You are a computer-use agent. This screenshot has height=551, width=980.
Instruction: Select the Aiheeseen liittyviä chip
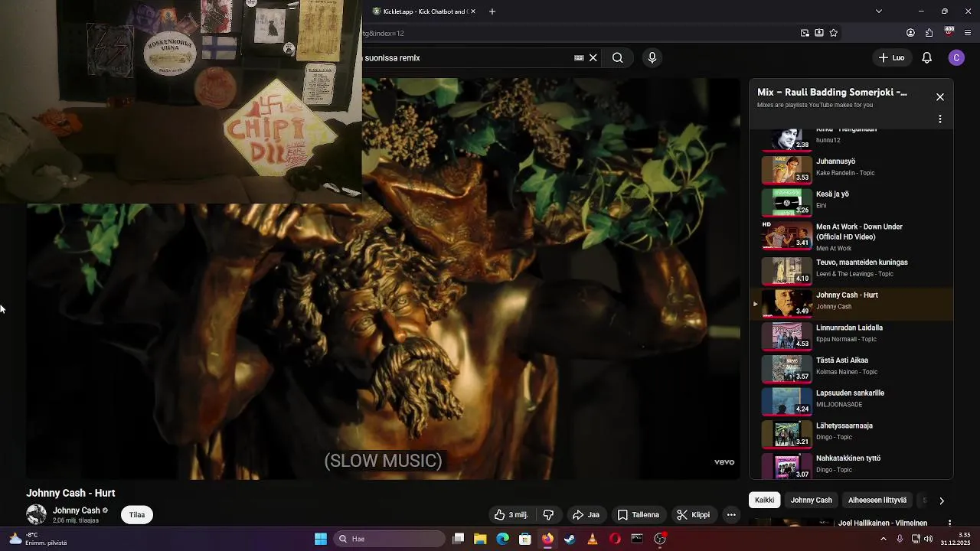(877, 500)
